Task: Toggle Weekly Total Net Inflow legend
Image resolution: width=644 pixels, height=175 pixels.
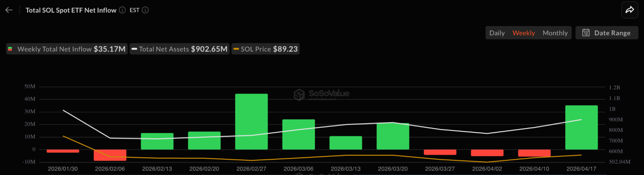Action: [x=67, y=49]
